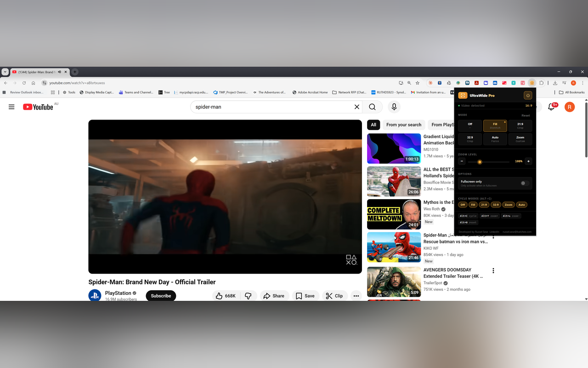Open the Gradient Liquid animation thumbnail
588x368 pixels.
394,148
